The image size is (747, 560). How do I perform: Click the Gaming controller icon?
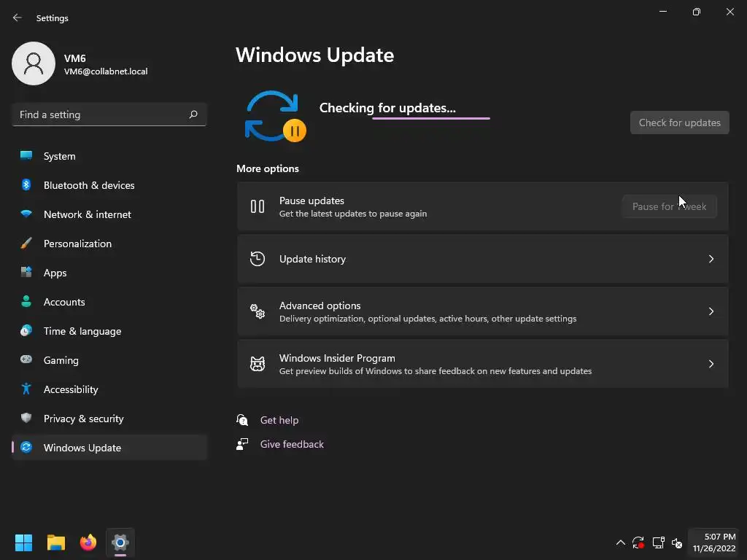tap(26, 359)
